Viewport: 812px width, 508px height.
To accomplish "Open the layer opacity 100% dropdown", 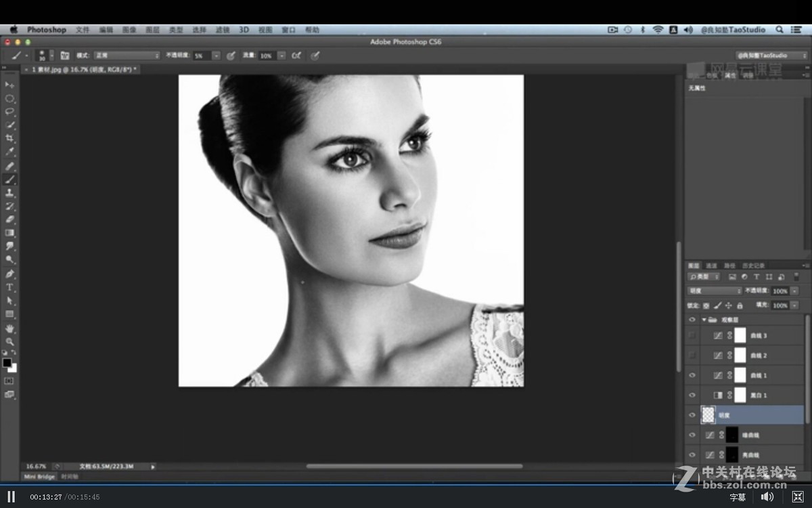I will point(794,291).
